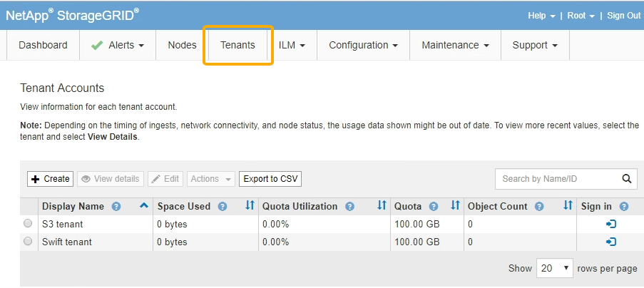Screen dimensions: 644x288
Task: Expand the Alerts menu
Action: click(x=118, y=45)
